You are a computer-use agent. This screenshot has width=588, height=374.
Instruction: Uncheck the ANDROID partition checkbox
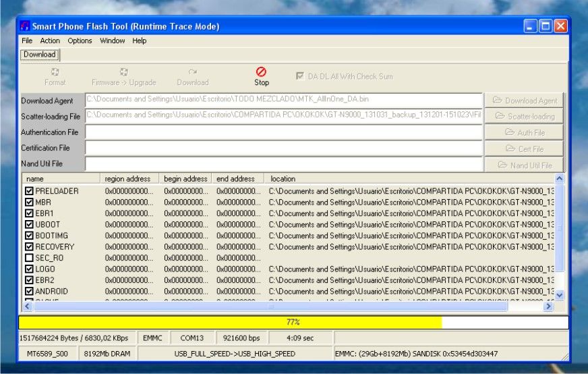[x=29, y=291]
